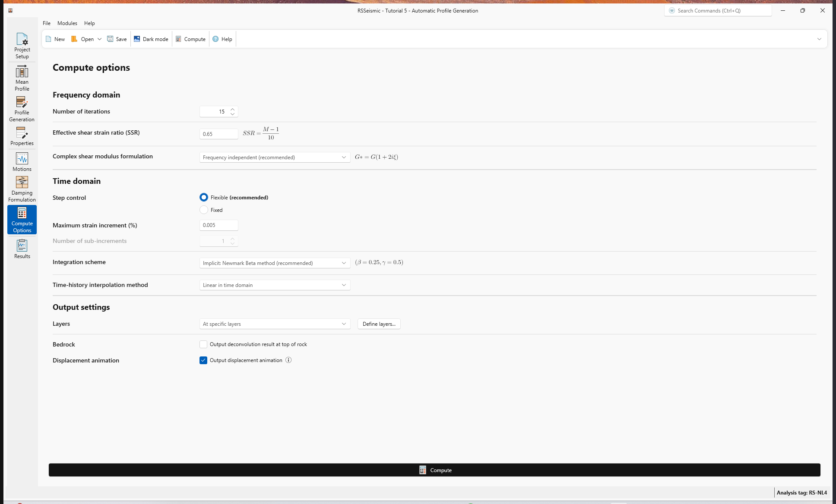Screen dimensions: 836x504
Task: Open Time-history interpolation method dropdown
Action: 275,285
